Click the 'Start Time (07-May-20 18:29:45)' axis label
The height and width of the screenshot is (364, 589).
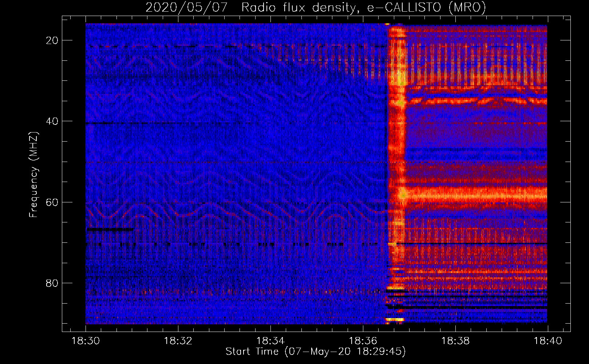[x=316, y=352]
